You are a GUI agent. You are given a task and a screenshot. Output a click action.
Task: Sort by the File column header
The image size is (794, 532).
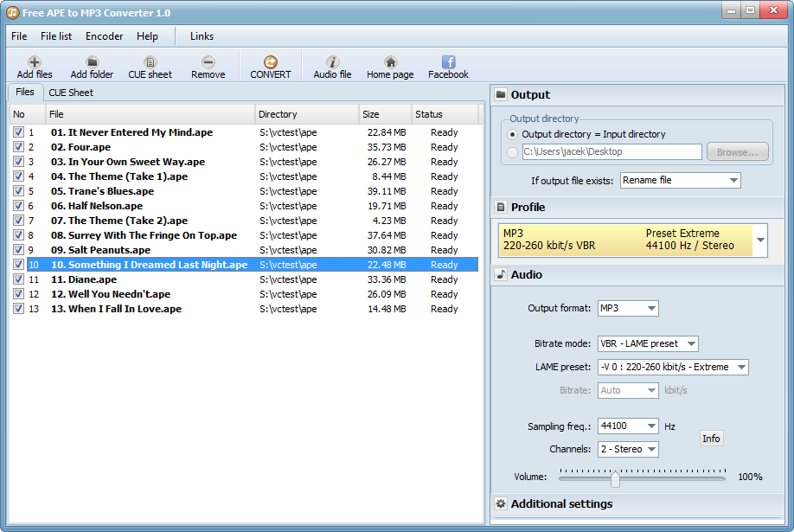(x=150, y=114)
